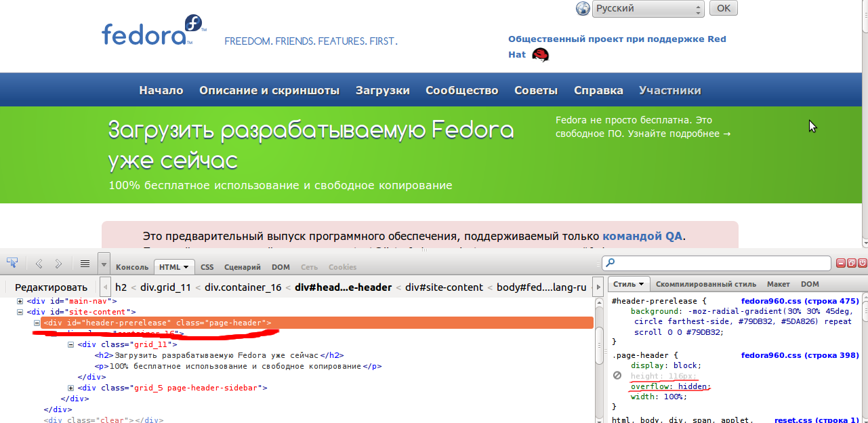The width and height of the screenshot is (868, 423).
Task: Open the reset.css (строка 1) source link
Action: coord(817,420)
